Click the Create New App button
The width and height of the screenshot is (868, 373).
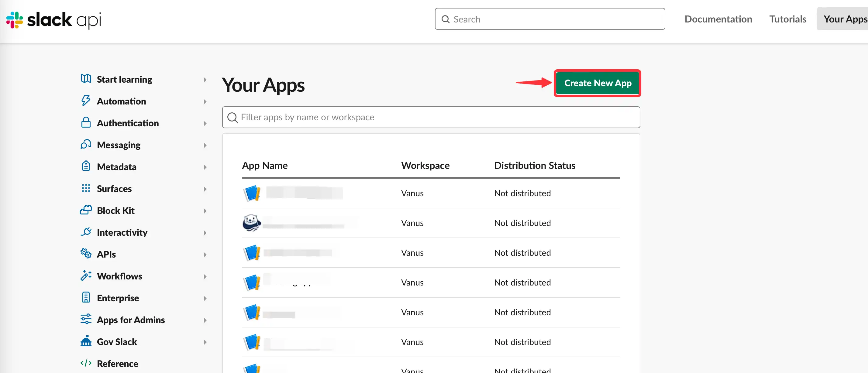coord(598,83)
